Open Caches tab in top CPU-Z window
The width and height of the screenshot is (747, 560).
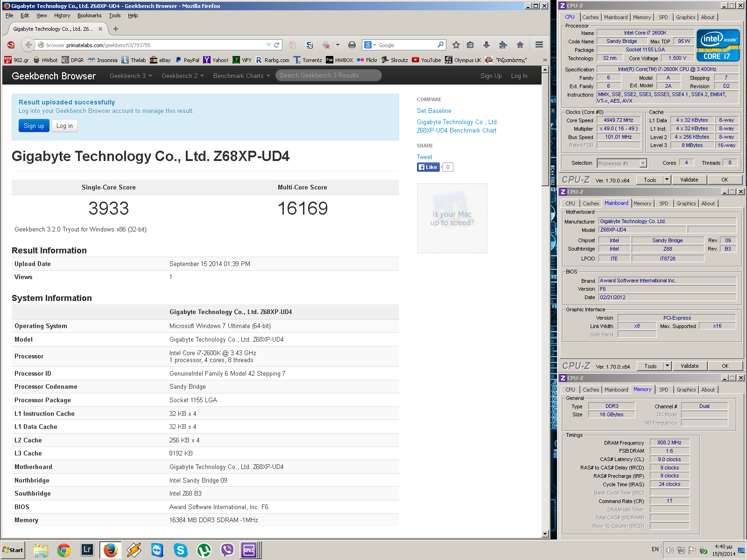point(590,17)
